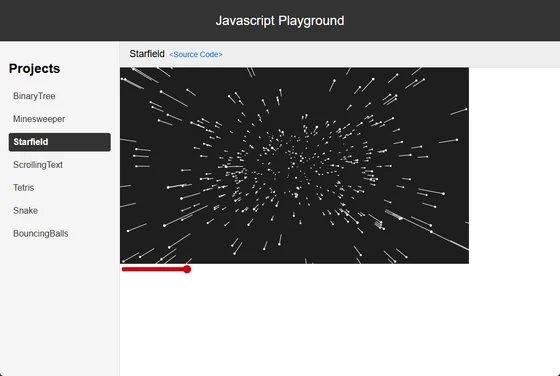The width and height of the screenshot is (560, 376).
Task: Open the BinaryTree project
Action: click(34, 96)
